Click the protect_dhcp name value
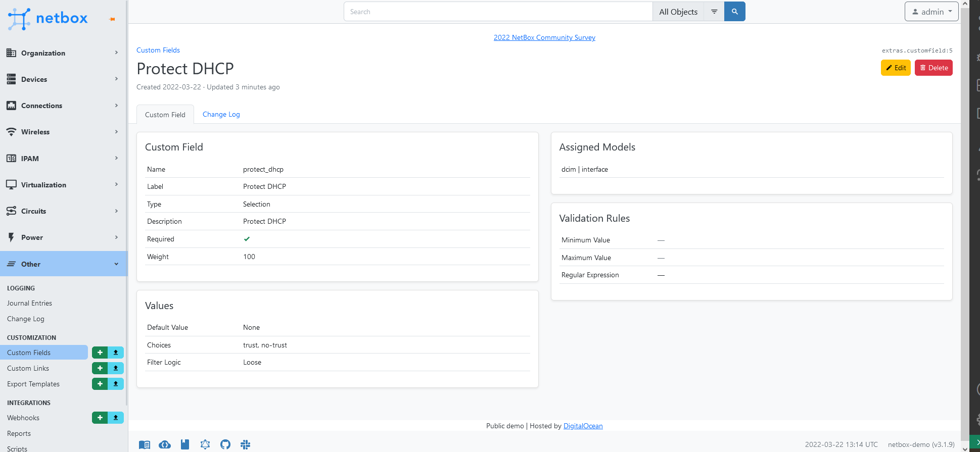The height and width of the screenshot is (452, 980). [x=263, y=169]
